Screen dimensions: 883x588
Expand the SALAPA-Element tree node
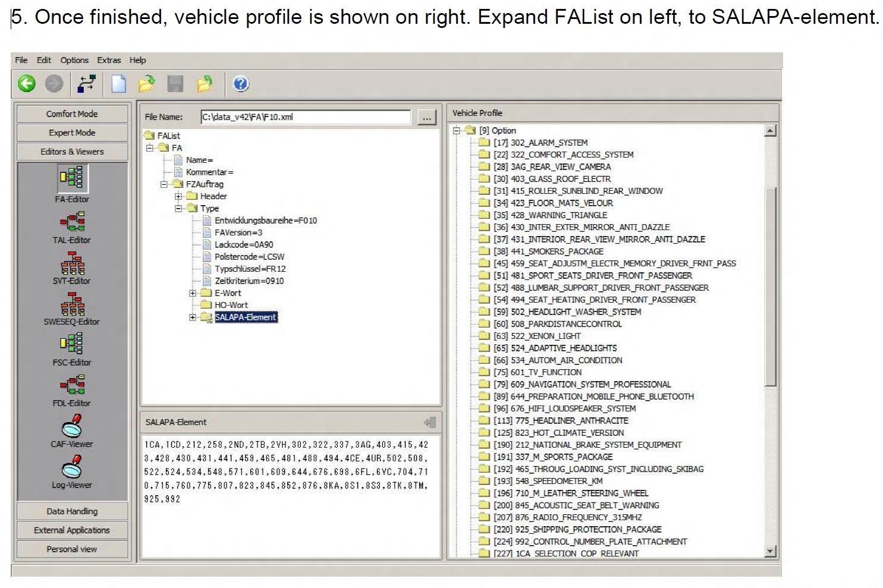(x=193, y=317)
